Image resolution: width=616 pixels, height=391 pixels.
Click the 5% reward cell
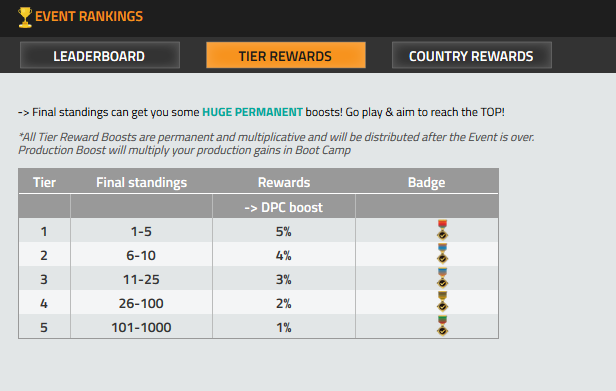click(284, 231)
